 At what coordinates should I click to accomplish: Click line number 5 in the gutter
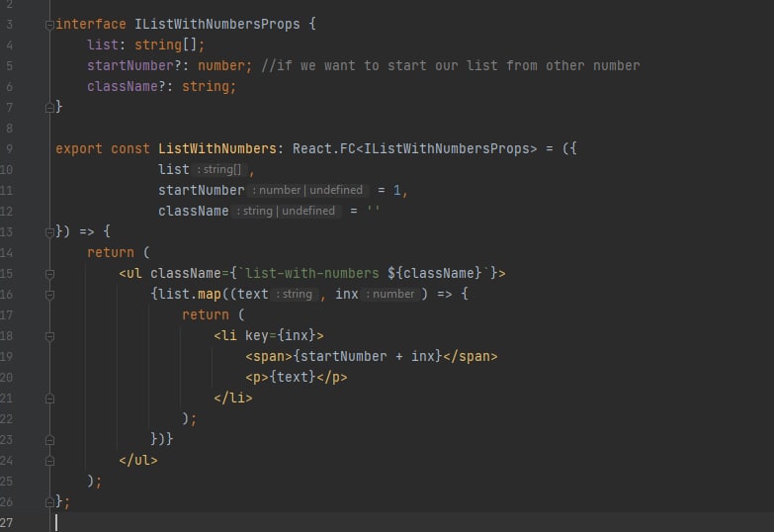pos(9,65)
